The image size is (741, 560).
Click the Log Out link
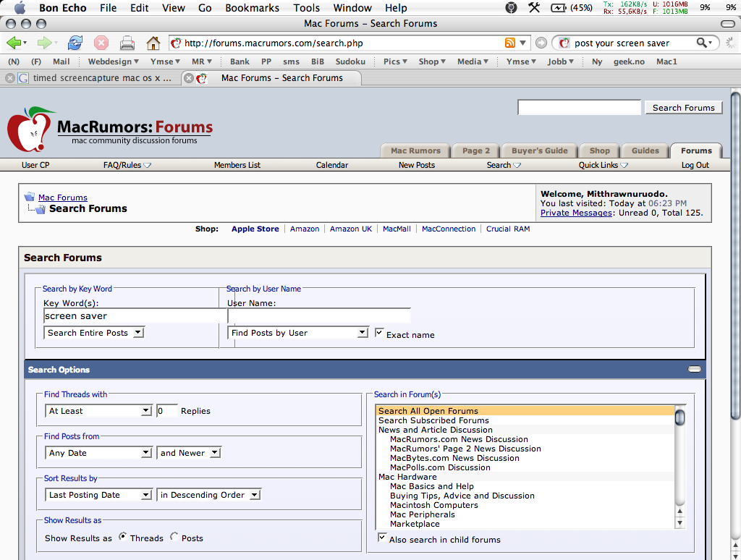695,165
